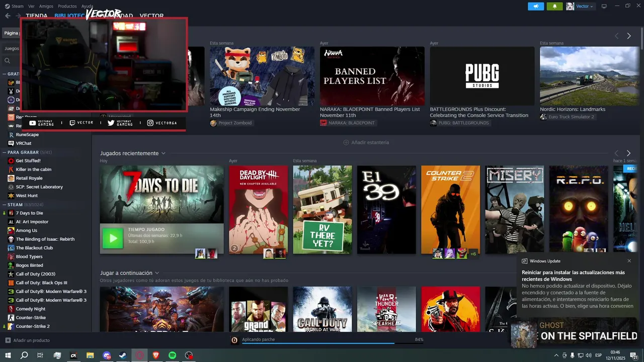Collapse the PARA GRABAR collection
The image size is (644, 362).
click(x=4, y=152)
